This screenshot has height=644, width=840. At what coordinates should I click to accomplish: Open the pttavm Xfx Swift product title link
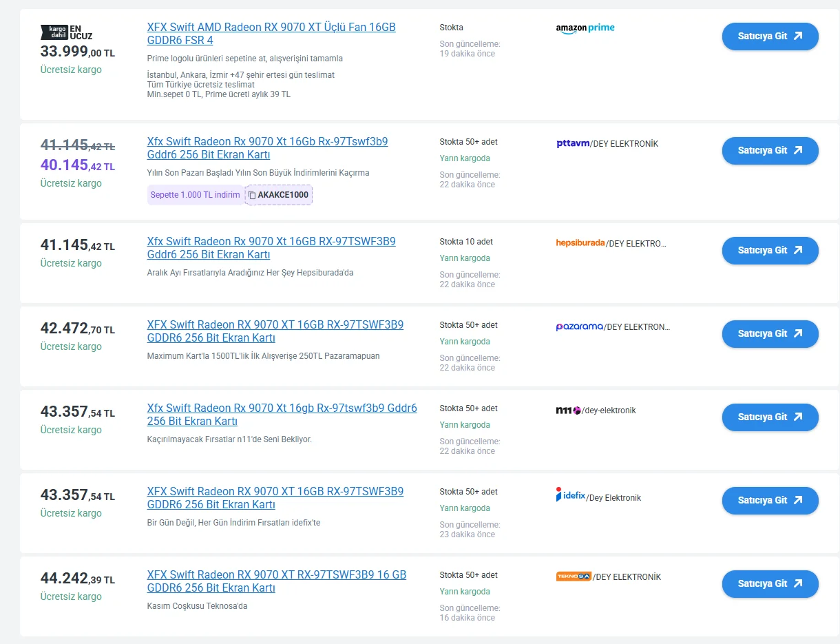[x=267, y=148]
